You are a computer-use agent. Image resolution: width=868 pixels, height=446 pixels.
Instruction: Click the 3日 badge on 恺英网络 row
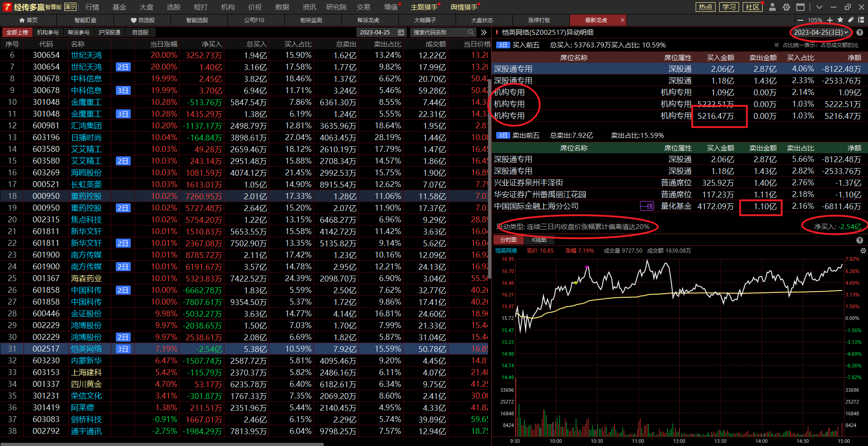(123, 349)
